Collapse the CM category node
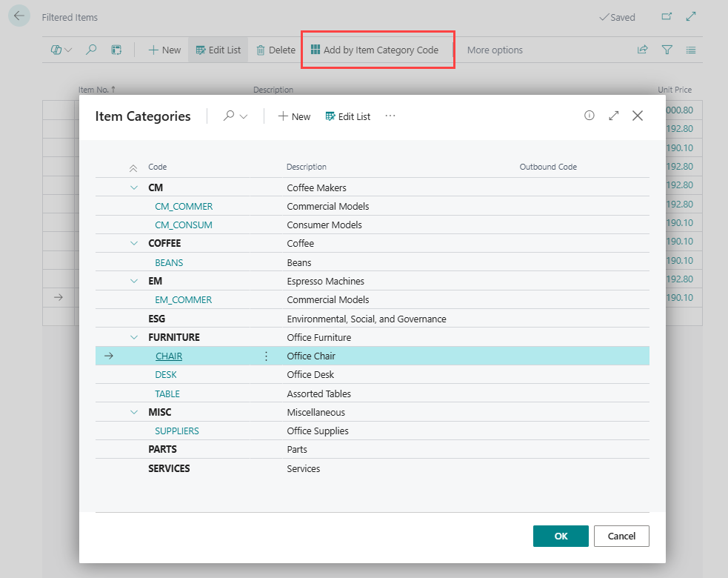 point(134,187)
